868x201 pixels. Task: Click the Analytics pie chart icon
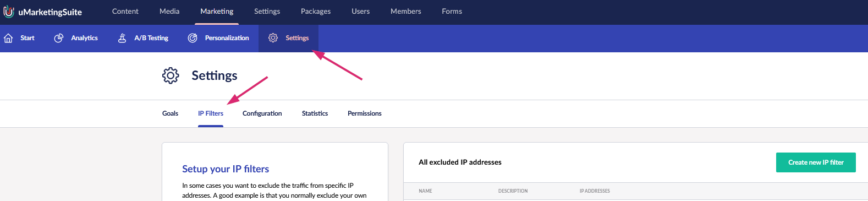point(59,38)
